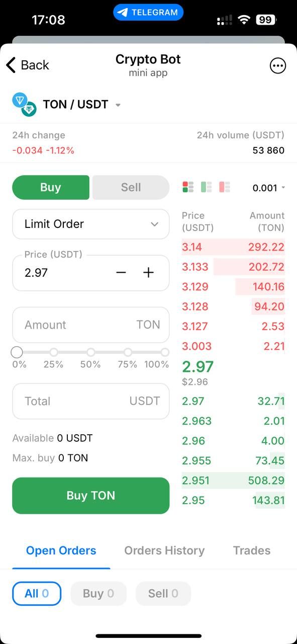
Task: Open the three-dots more options menu
Action: 278,65
